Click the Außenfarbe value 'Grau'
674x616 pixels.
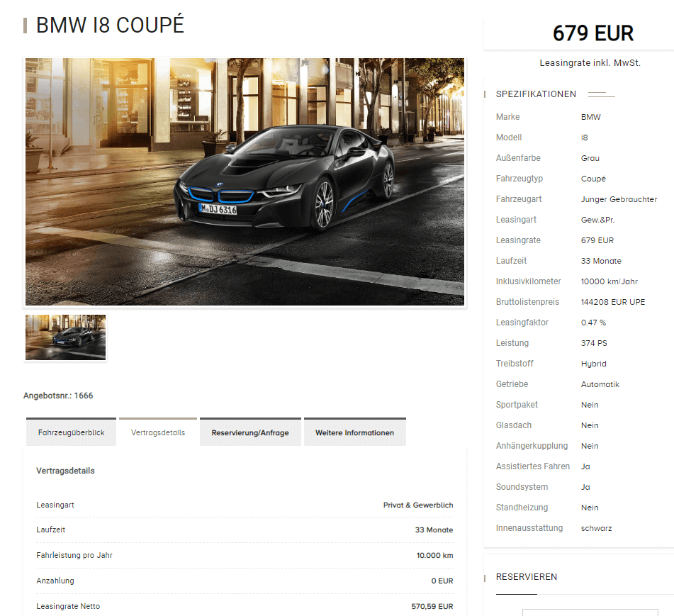[x=590, y=158]
